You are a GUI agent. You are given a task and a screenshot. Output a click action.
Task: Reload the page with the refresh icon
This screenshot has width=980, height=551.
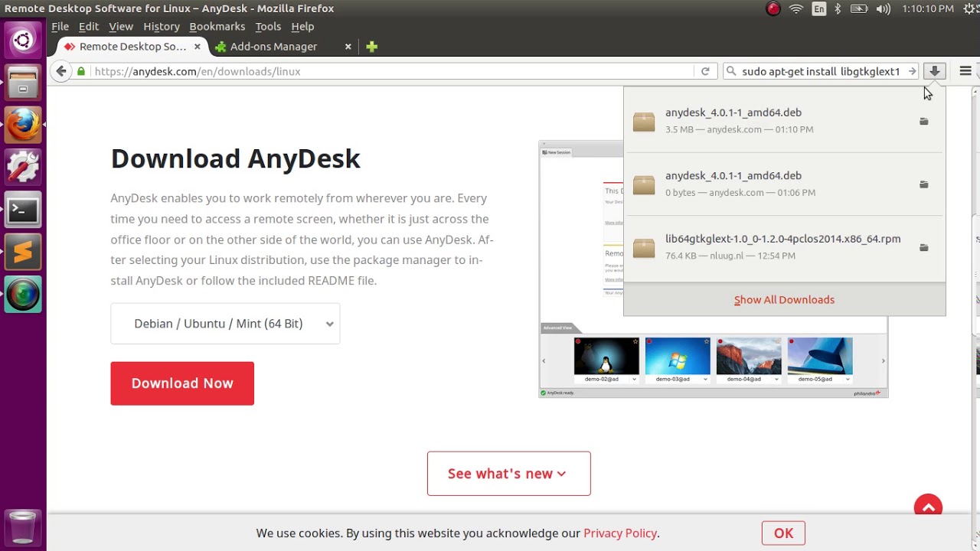click(705, 71)
